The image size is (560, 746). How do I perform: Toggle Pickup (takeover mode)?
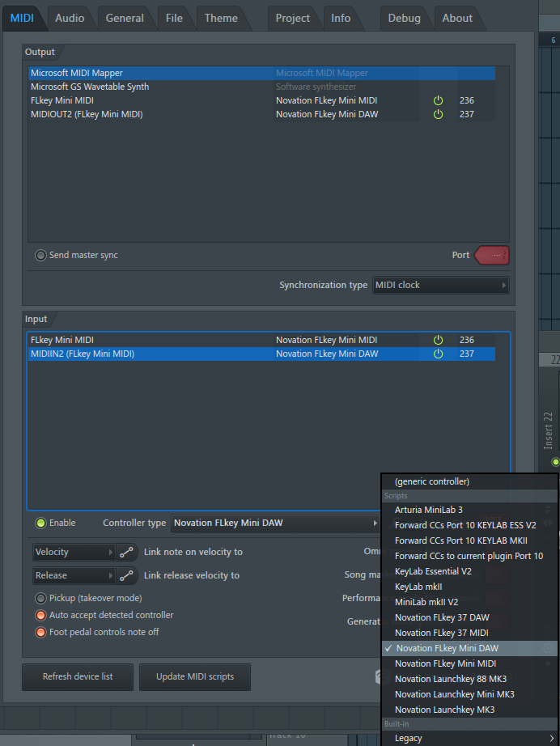coord(41,598)
